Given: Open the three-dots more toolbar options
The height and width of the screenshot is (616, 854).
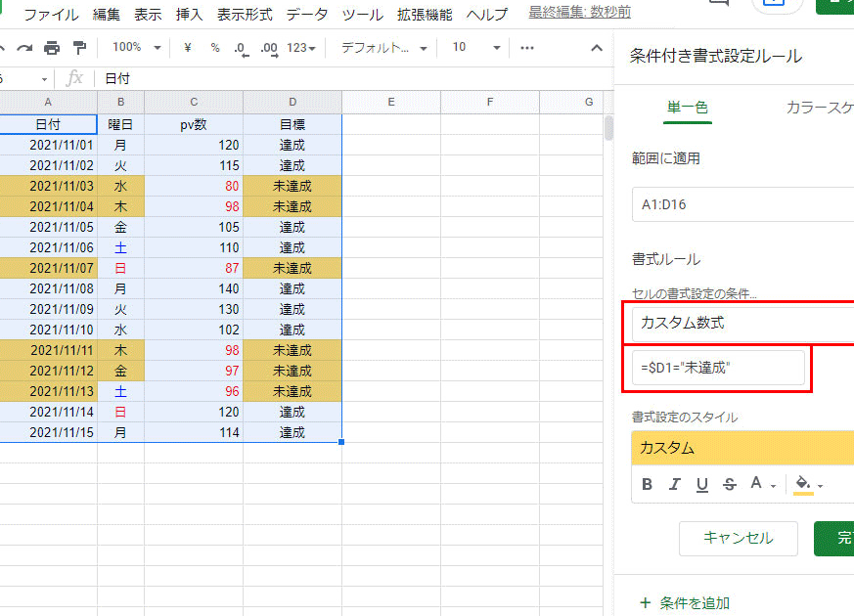Looking at the screenshot, I should (x=526, y=48).
